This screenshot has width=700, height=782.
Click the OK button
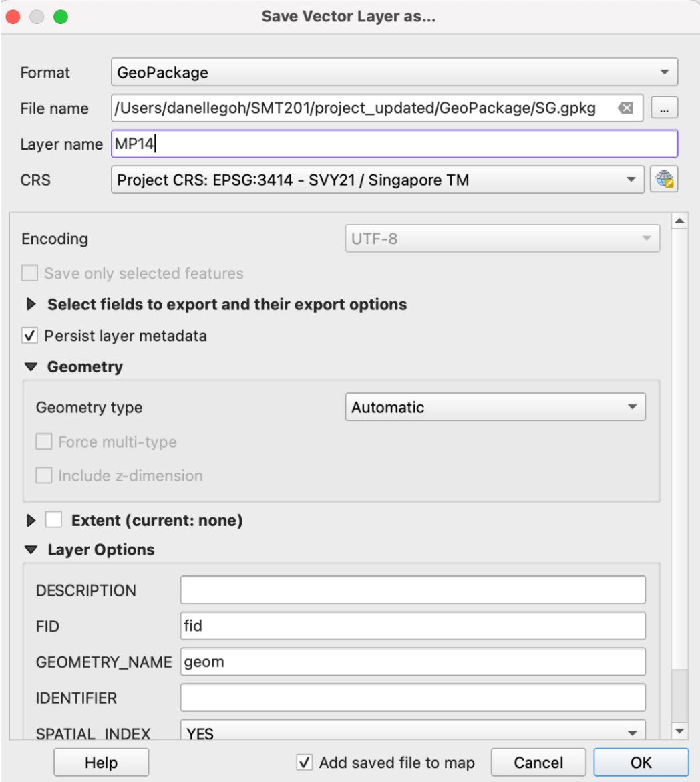point(641,763)
